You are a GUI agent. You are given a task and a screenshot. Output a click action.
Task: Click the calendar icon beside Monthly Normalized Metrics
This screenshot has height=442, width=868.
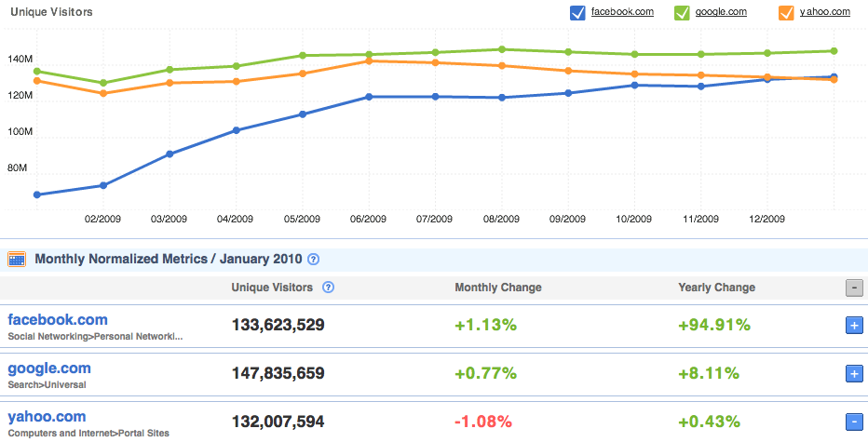(x=17, y=259)
